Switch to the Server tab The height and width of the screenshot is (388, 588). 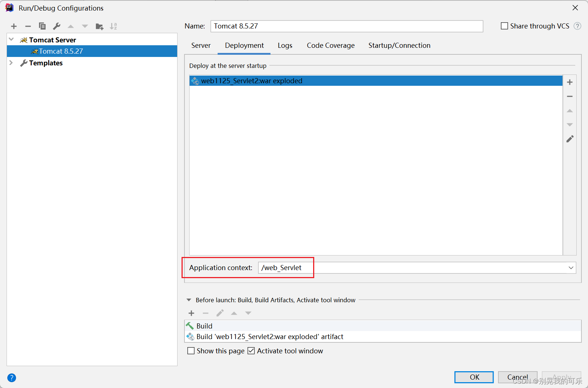(x=201, y=46)
